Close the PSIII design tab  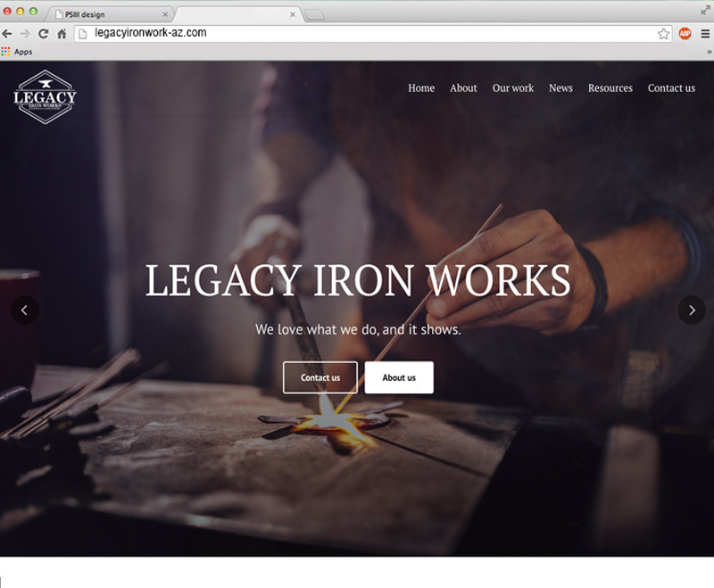[x=165, y=14]
